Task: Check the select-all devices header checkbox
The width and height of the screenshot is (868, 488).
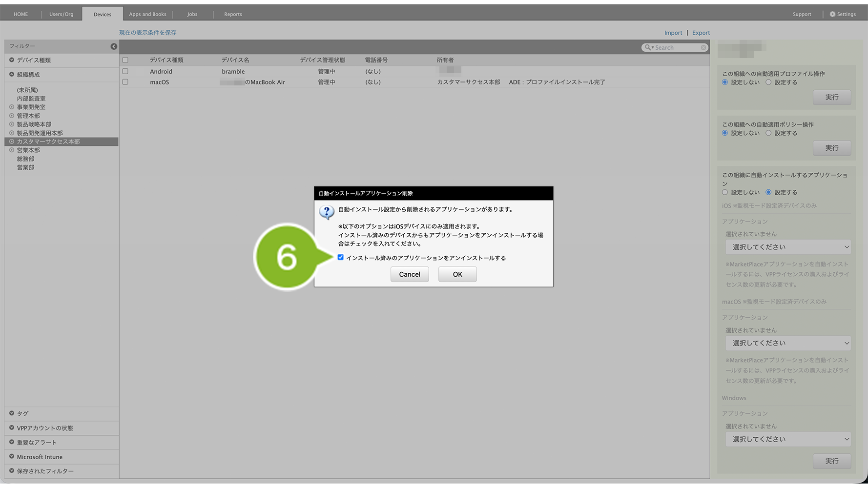Action: (x=125, y=60)
